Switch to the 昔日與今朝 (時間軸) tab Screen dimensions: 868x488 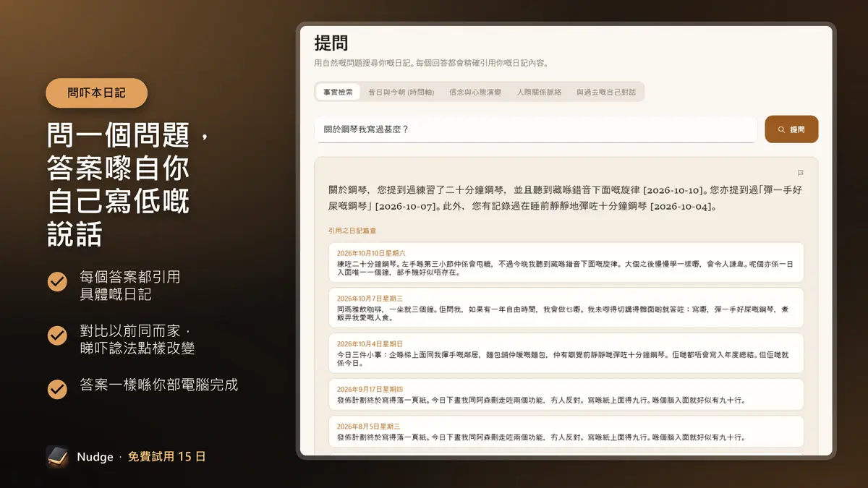(x=401, y=92)
